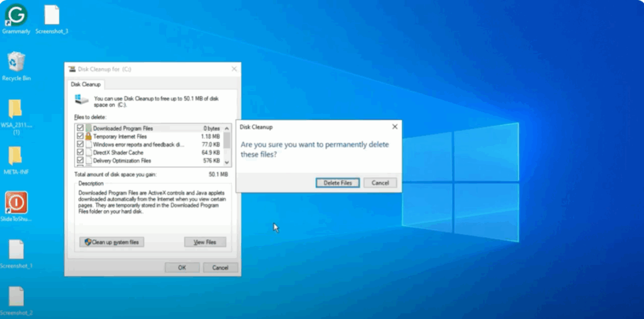
Task: Uncheck Temporary Internet Files checkbox
Action: point(80,136)
